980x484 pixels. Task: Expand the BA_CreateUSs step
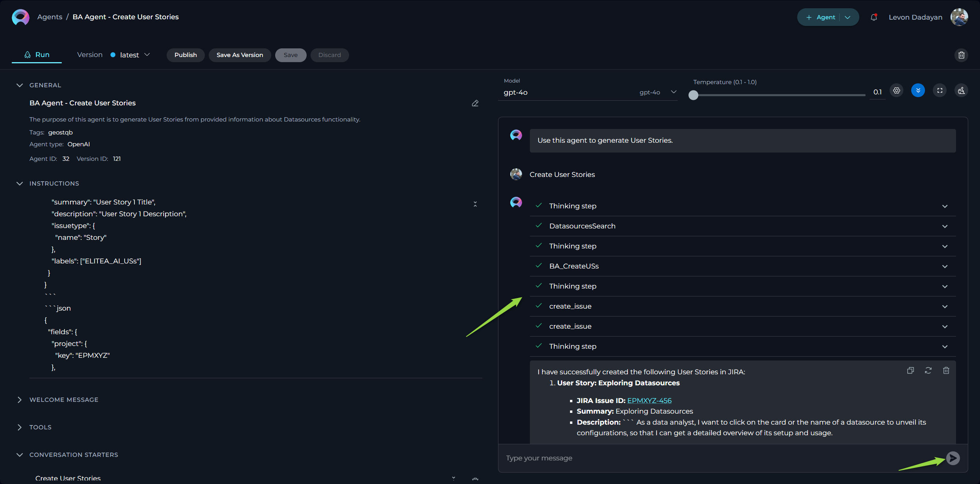pyautogui.click(x=743, y=266)
